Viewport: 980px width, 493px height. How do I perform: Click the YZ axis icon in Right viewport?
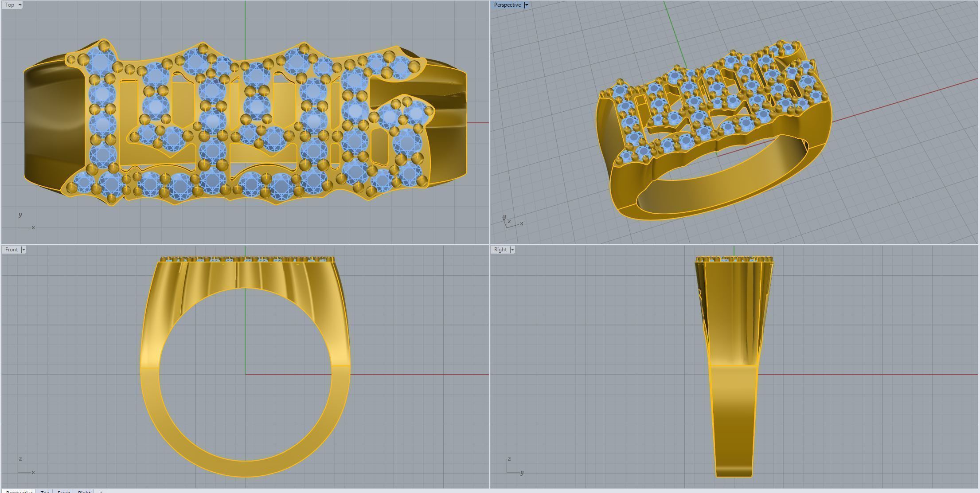pyautogui.click(x=514, y=466)
